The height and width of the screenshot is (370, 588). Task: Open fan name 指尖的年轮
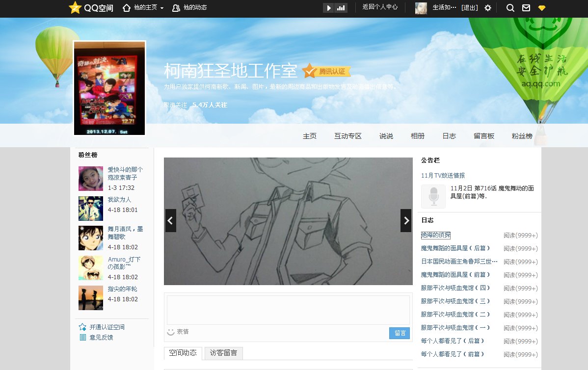coord(123,289)
